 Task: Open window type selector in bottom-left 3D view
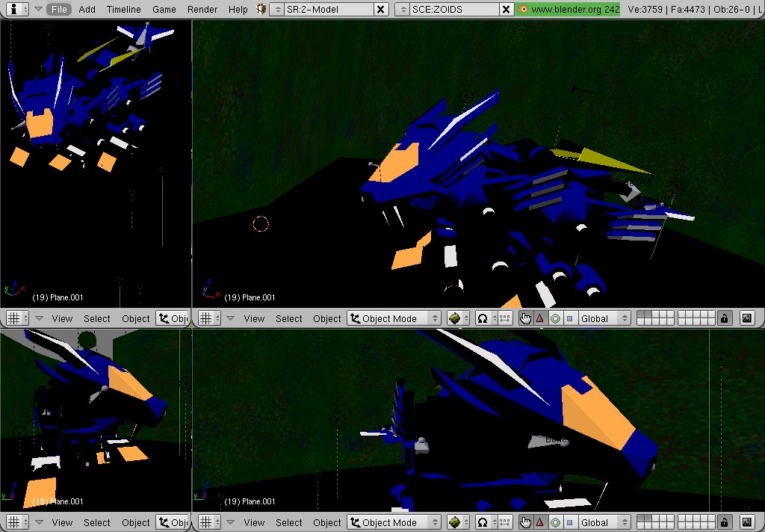coord(18,522)
